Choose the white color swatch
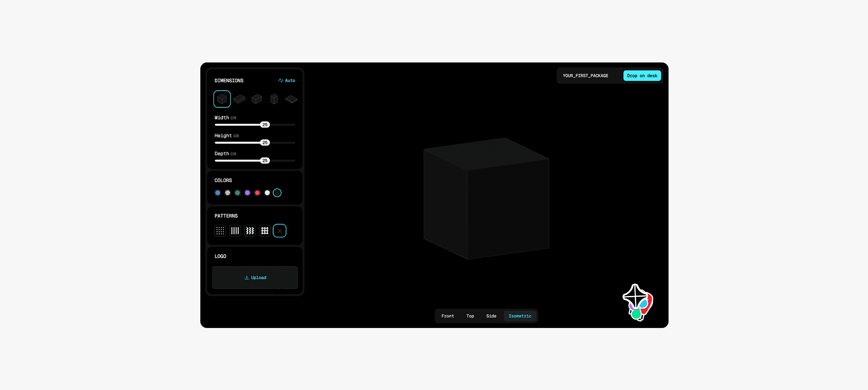The height and width of the screenshot is (390, 868). click(x=267, y=193)
